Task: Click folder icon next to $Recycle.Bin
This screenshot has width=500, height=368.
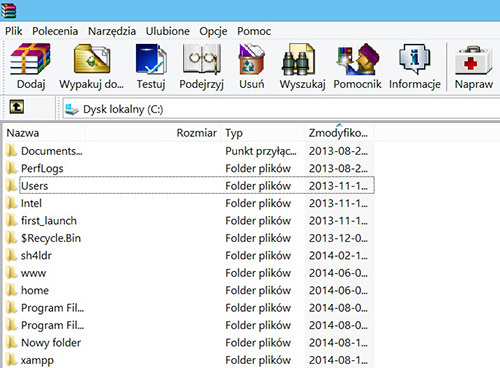Action: 11,238
